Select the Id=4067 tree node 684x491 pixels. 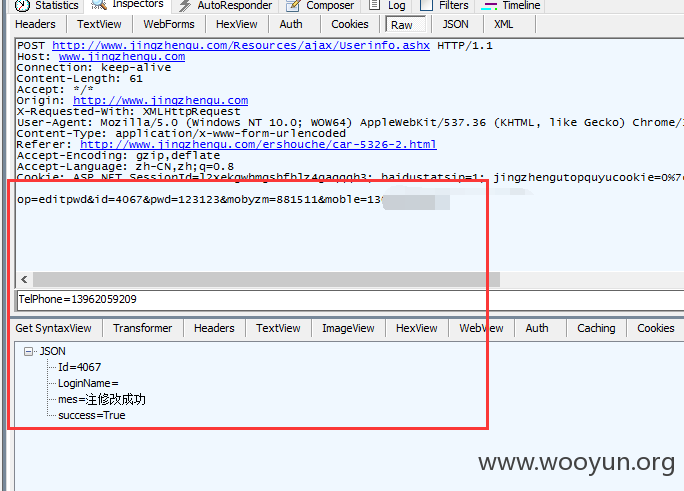79,367
